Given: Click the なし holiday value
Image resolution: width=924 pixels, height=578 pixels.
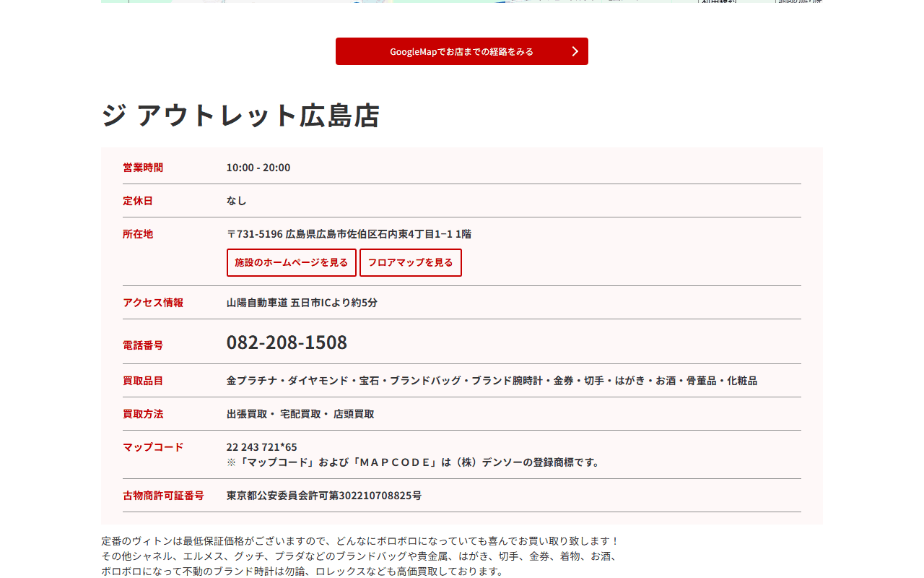Looking at the screenshot, I should point(236,201).
